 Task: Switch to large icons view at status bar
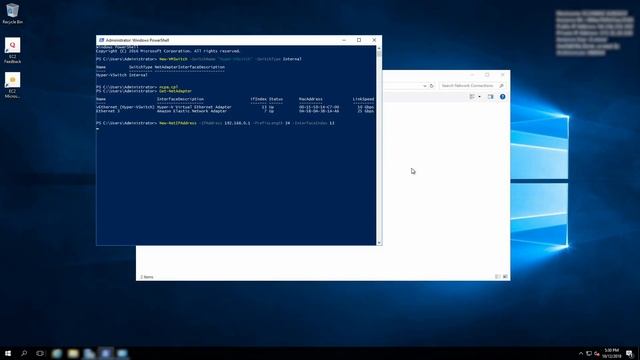(x=505, y=277)
